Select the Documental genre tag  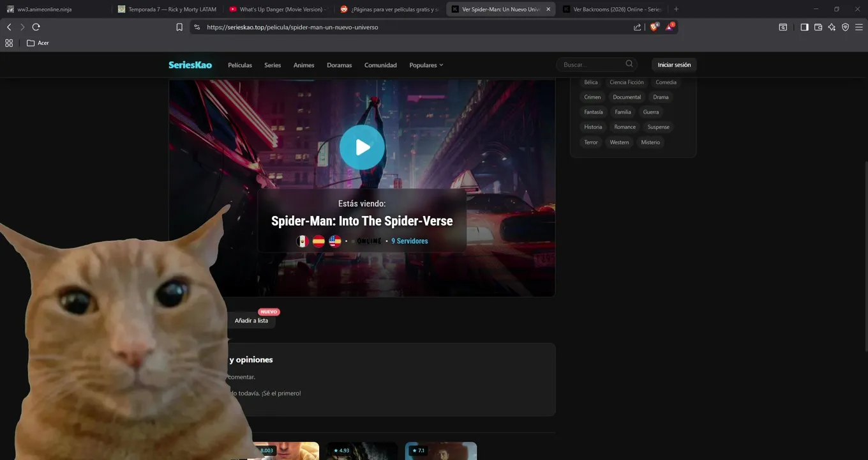pyautogui.click(x=627, y=97)
